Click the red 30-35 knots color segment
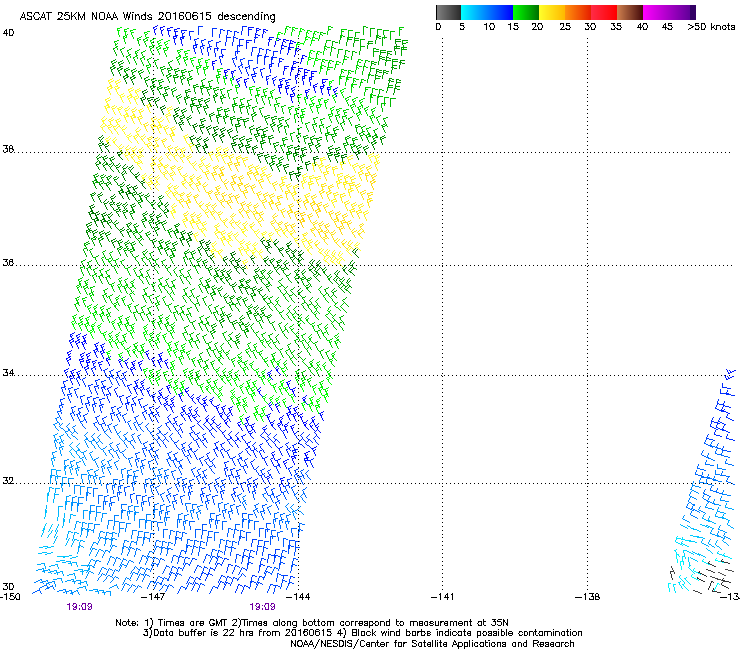This screenshot has width=740, height=650. point(604,12)
